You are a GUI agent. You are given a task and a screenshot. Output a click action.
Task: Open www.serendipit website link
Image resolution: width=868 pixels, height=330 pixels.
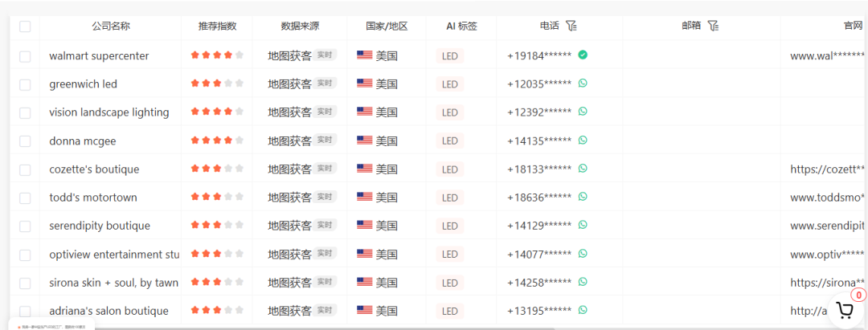coord(828,226)
